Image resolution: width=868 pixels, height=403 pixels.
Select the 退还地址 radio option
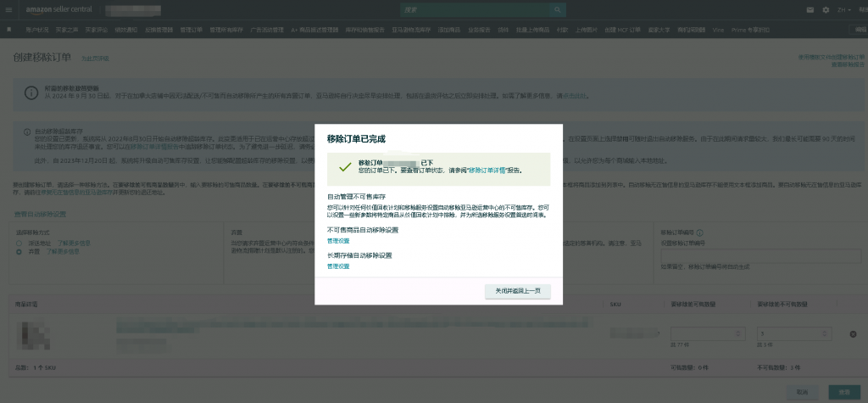(x=19, y=243)
